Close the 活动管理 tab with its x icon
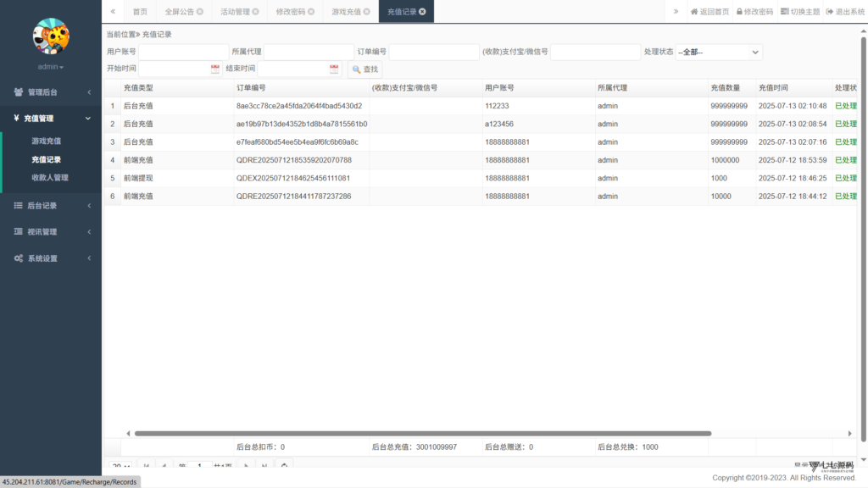 256,12
